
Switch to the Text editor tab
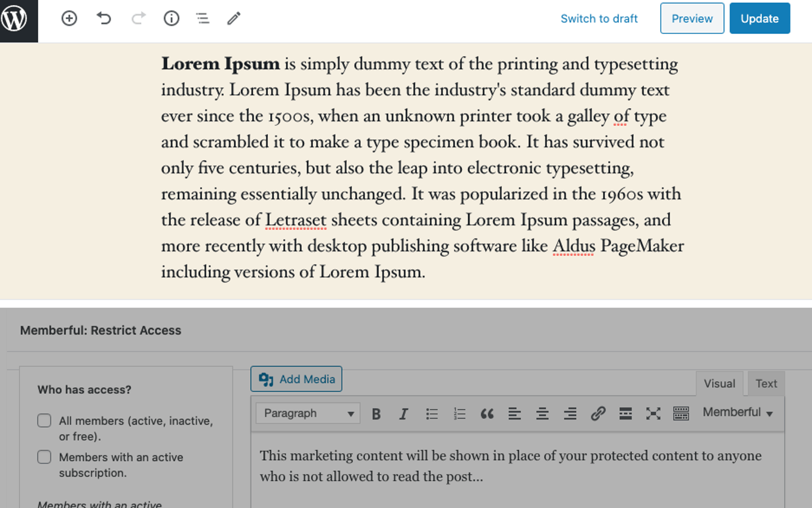click(766, 384)
